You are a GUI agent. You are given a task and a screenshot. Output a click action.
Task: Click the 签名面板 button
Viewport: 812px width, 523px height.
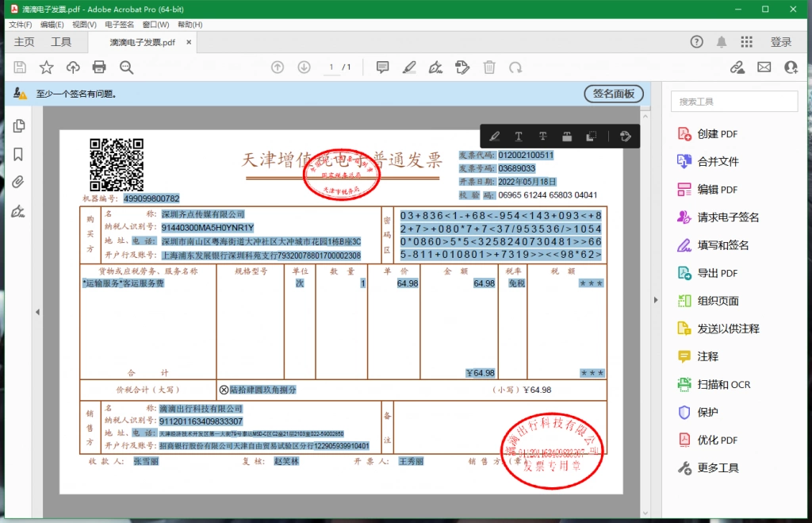pyautogui.click(x=614, y=94)
